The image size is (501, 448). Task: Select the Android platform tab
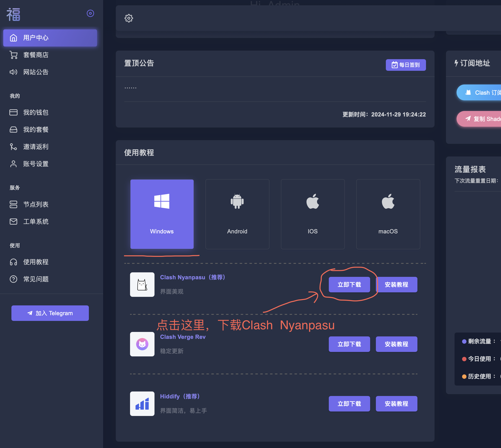(237, 214)
